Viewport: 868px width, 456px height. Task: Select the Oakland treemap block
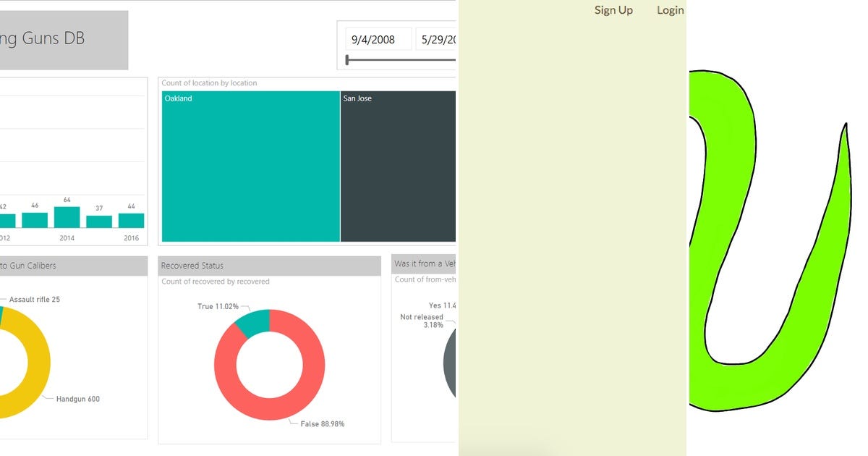click(250, 166)
